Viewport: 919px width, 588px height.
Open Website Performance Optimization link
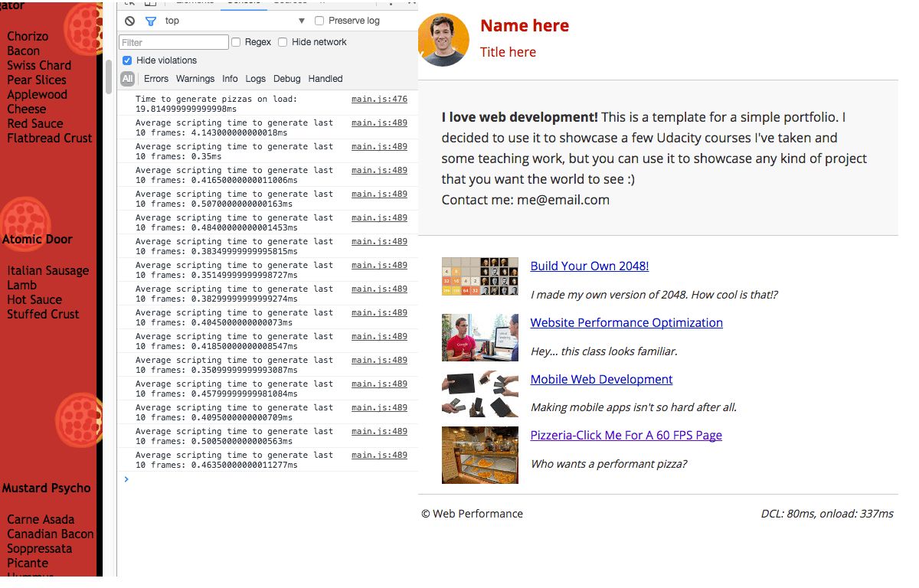pos(626,323)
